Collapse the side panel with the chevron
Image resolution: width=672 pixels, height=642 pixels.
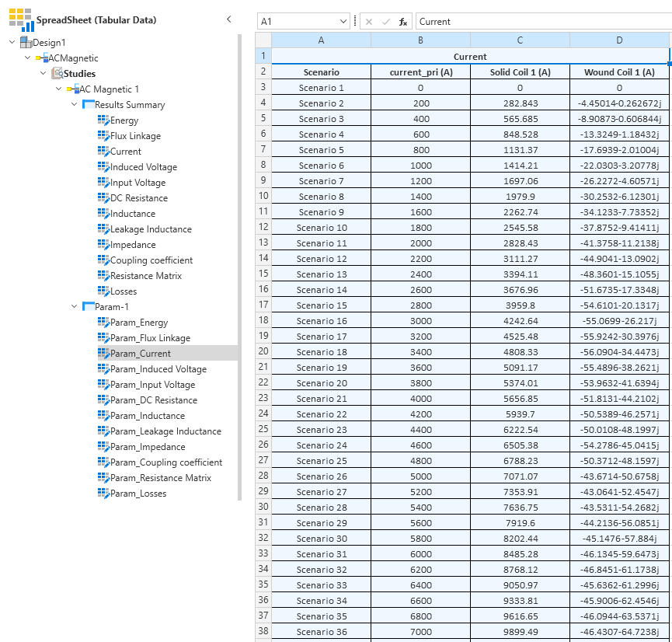(229, 19)
